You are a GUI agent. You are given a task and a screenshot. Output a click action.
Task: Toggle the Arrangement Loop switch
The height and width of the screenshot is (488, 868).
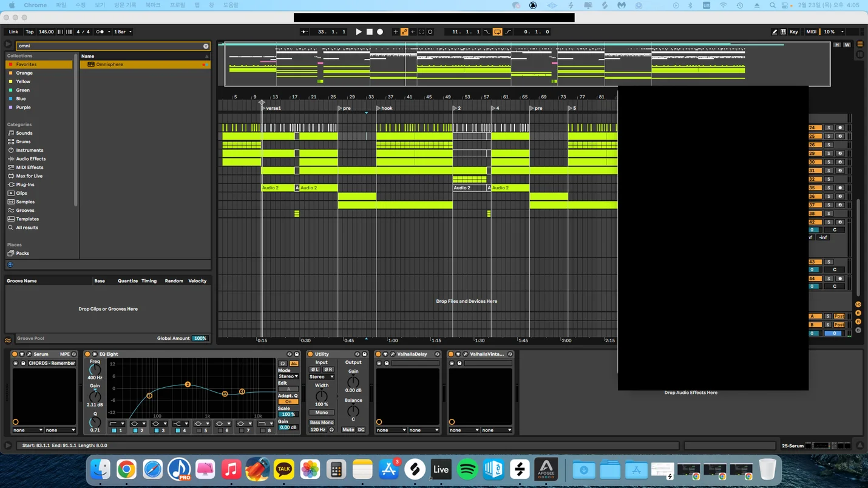497,32
